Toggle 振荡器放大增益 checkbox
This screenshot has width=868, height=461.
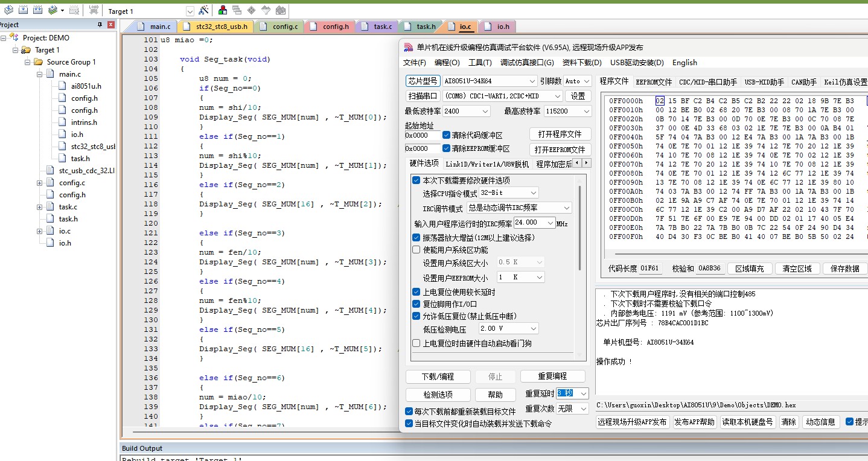point(416,238)
